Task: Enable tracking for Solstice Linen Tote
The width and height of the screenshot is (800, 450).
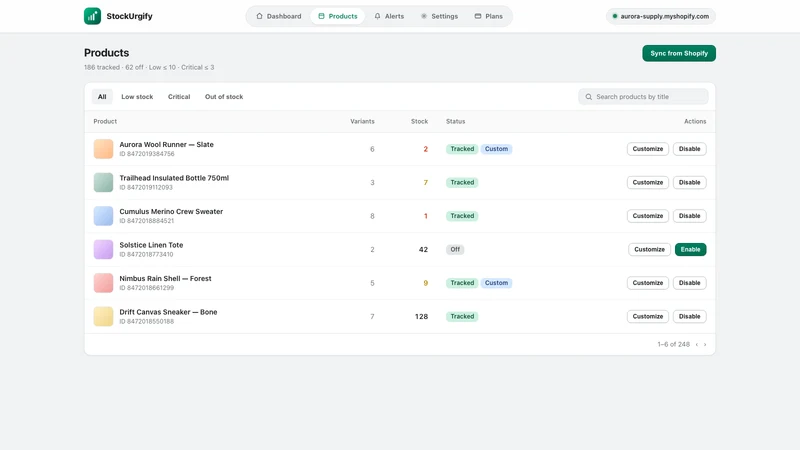Action: click(690, 249)
